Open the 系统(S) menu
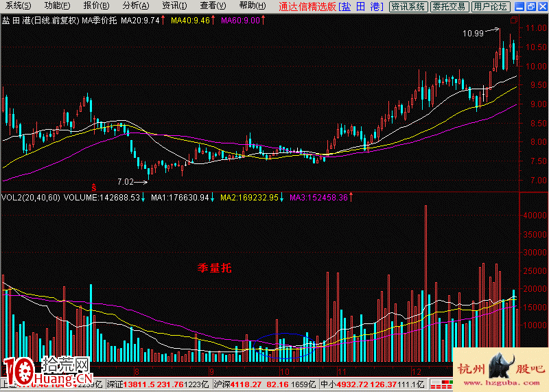Screen dimensions: 549x392 coord(19,6)
